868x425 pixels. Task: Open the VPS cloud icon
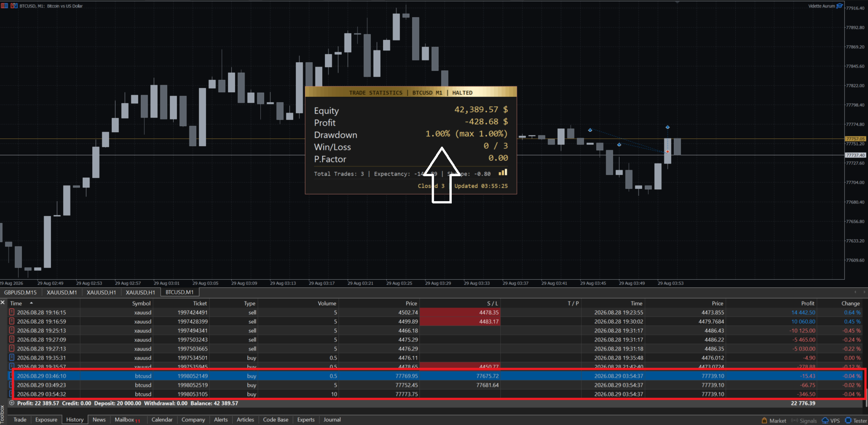[825, 420]
